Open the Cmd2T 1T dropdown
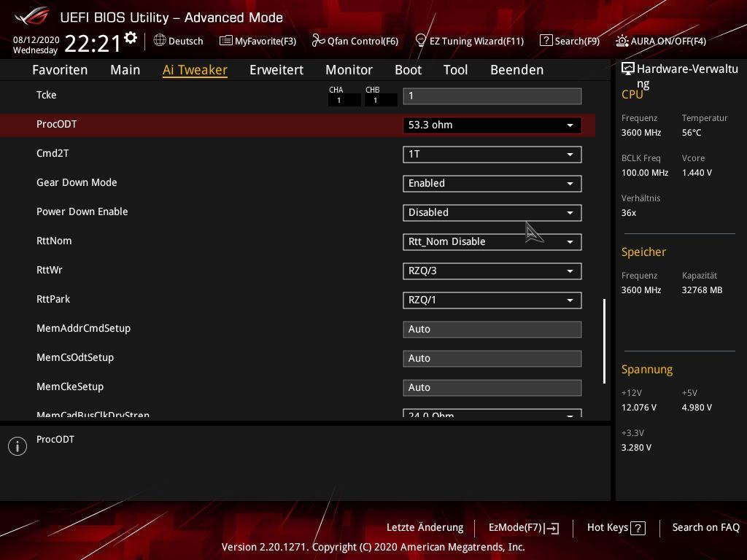 (x=492, y=155)
